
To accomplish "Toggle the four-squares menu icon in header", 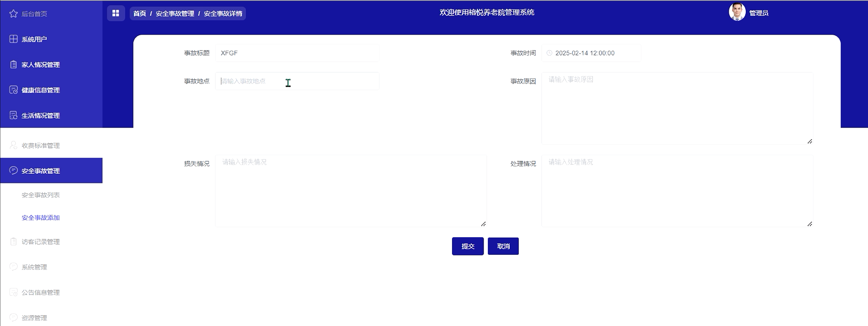I will (116, 13).
